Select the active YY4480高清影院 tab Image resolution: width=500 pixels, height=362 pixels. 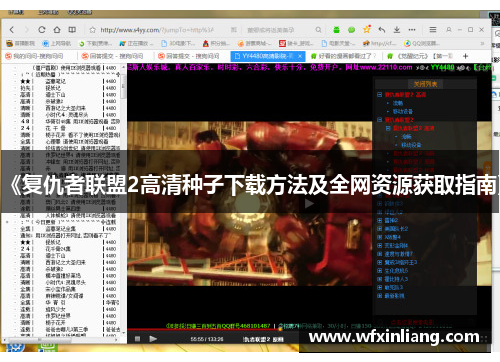pyautogui.click(x=267, y=56)
